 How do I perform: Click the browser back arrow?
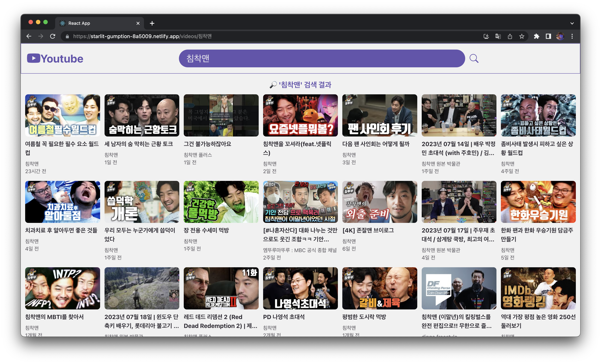coord(29,36)
